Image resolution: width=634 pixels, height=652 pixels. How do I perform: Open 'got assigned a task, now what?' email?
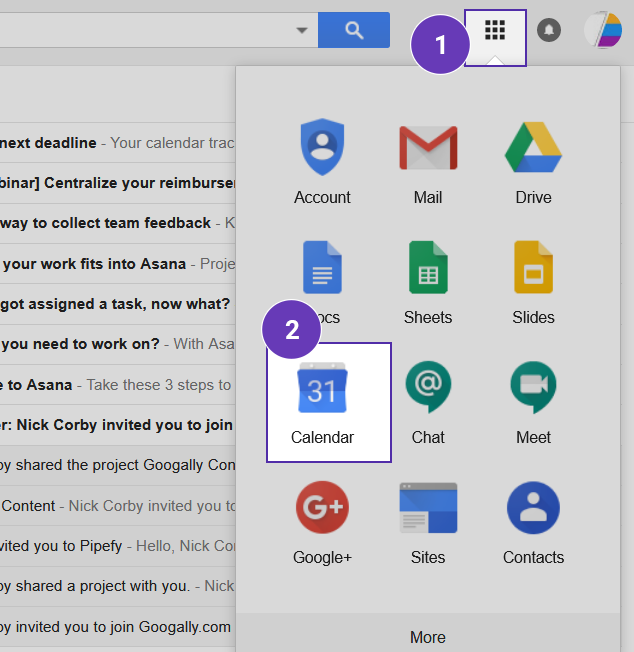(x=118, y=304)
